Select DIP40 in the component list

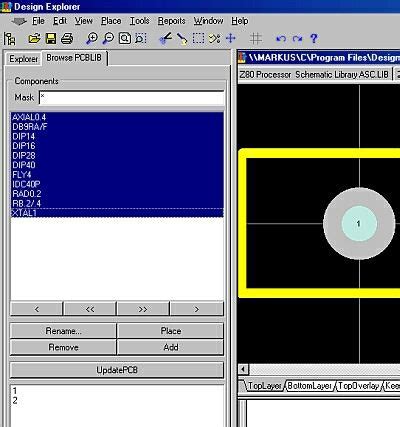(x=117, y=165)
